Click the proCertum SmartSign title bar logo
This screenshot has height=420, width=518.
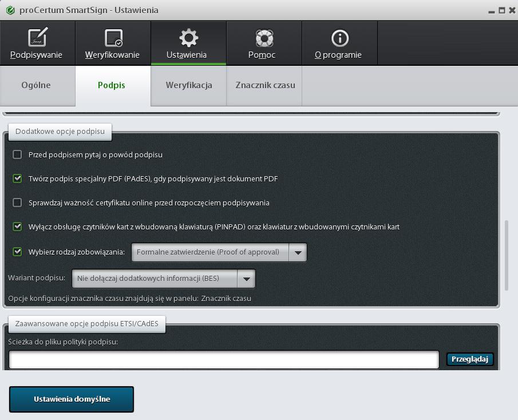pos(10,10)
